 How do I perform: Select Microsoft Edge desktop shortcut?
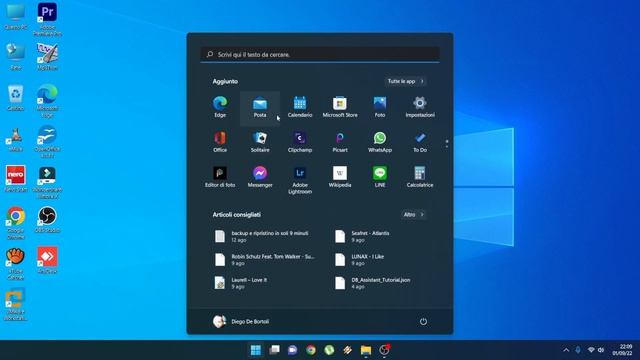(x=47, y=101)
